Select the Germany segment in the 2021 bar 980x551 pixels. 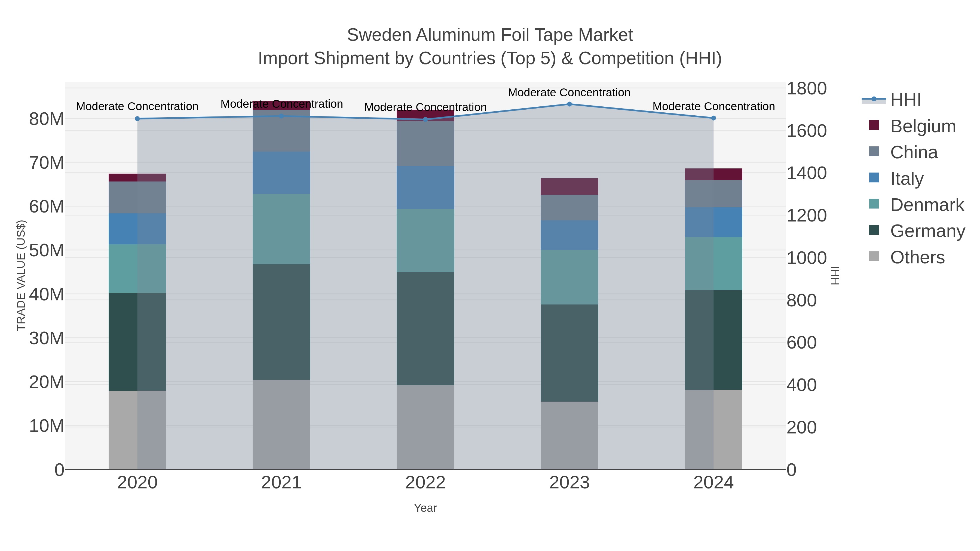click(281, 322)
